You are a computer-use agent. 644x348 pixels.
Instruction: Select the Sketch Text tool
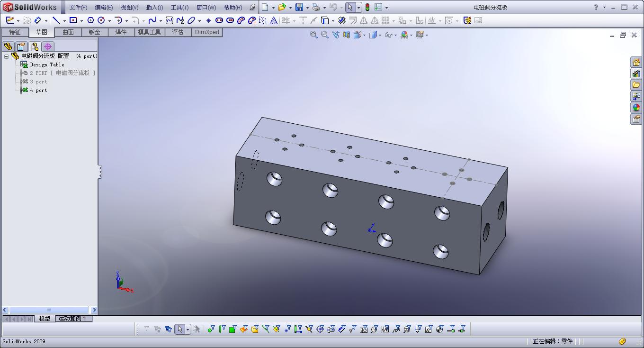274,20
